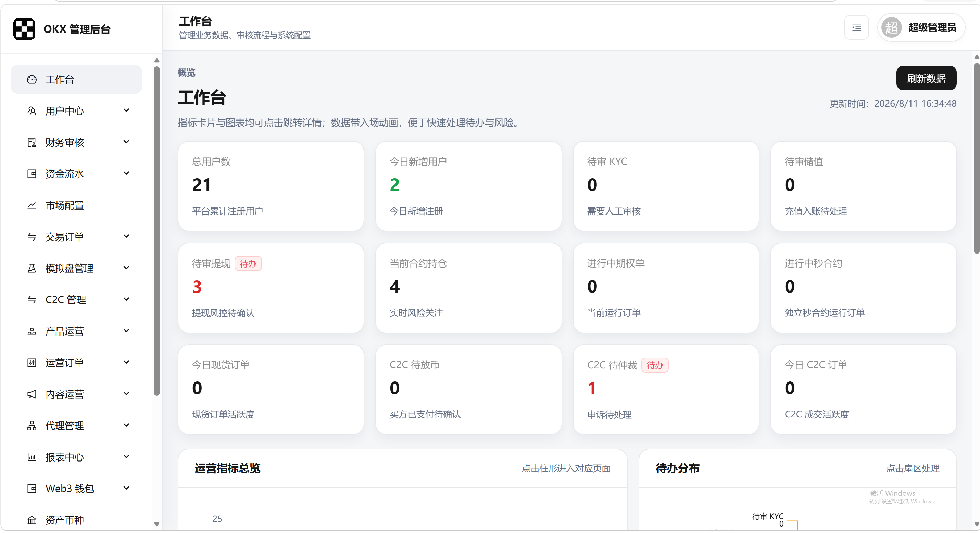The image size is (980, 533).
Task: Click the wallet icon beside Web3 钱包
Action: pos(32,489)
